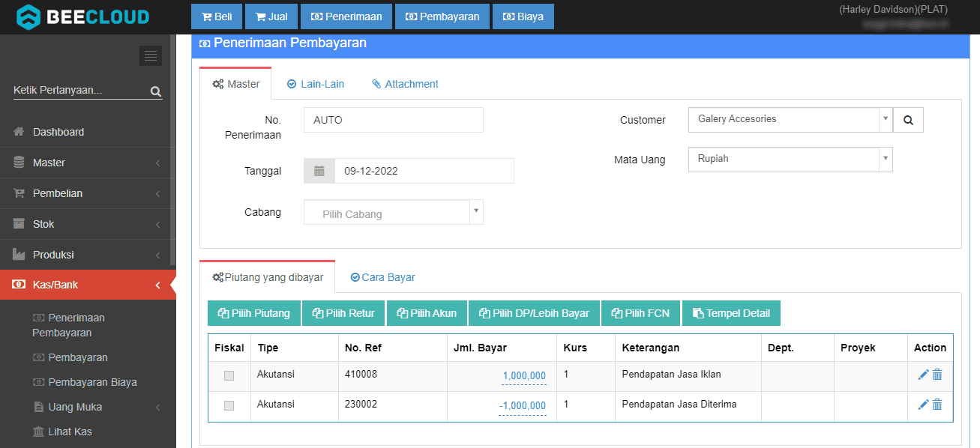
Task: Select Piutang yang dibayar tab
Action: click(x=268, y=277)
